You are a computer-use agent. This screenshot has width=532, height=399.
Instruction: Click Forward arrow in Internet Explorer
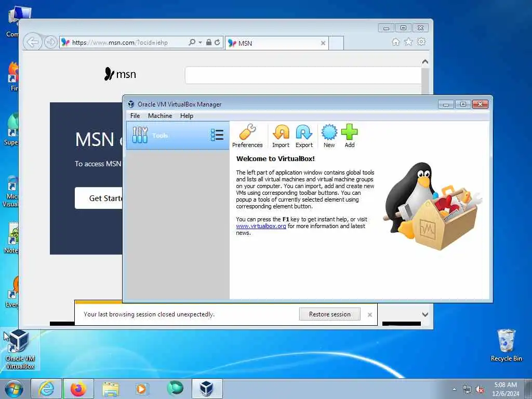pos(50,43)
